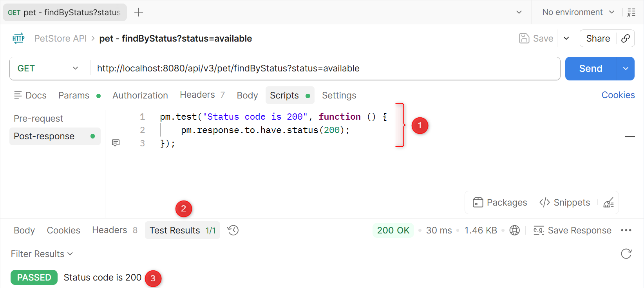Save Response as example

(572, 230)
